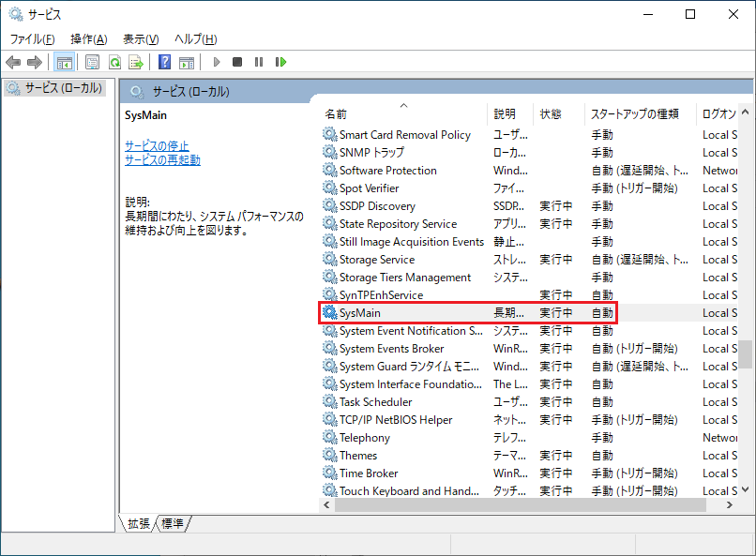This screenshot has width=756, height=556.
Task: Click the vertical scrollbar down arrow
Action: point(746,489)
